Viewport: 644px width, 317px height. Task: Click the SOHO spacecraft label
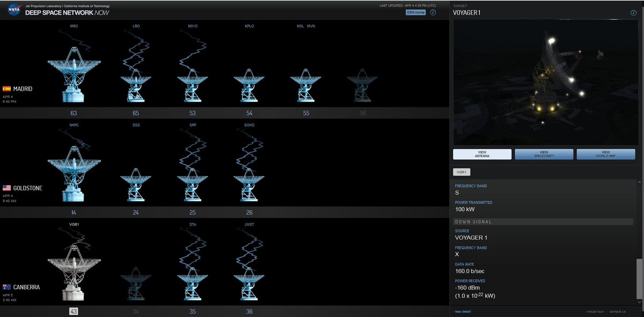point(249,125)
